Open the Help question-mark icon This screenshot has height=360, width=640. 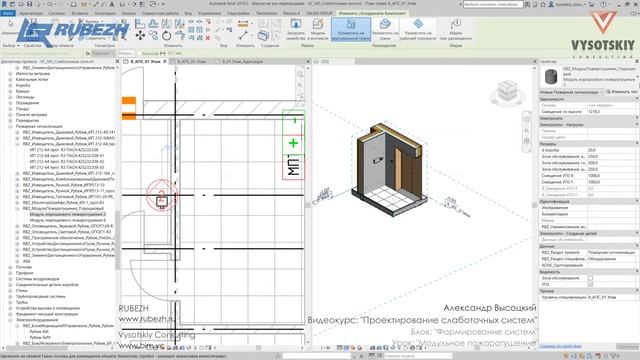603,4
